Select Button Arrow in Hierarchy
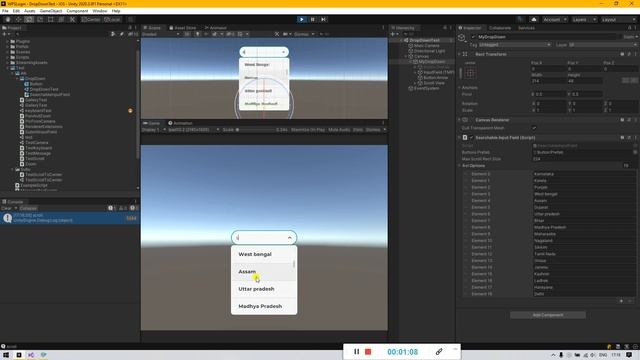Screen dimensions: 640x360 pos(436,78)
